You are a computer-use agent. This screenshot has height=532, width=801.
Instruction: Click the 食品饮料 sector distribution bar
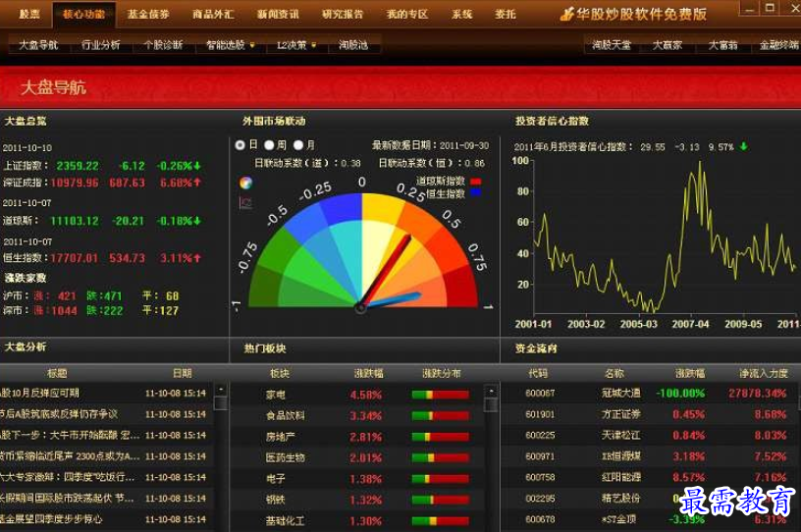(441, 416)
